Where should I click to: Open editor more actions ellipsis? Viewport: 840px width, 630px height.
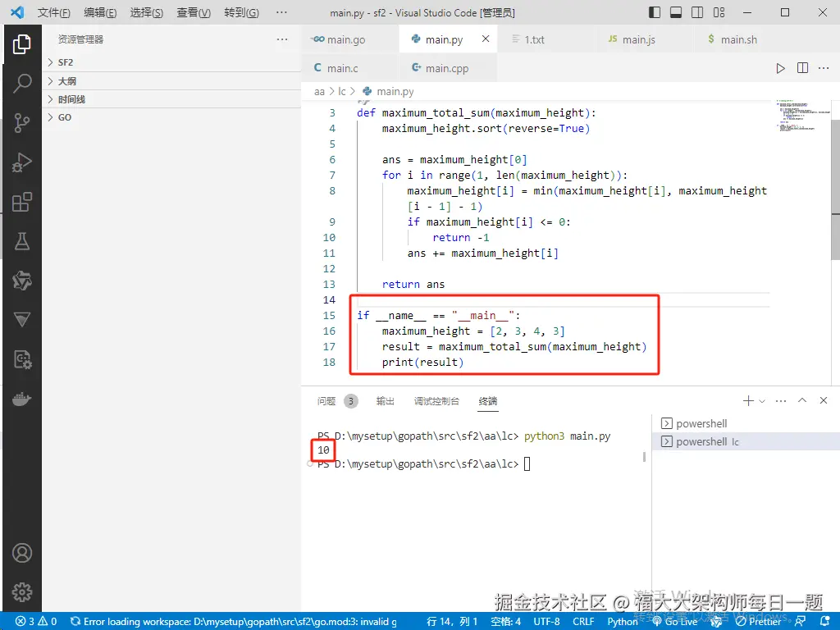824,68
